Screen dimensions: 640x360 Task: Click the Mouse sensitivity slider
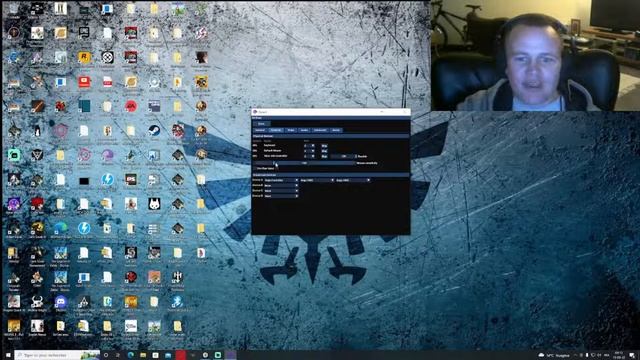303,163
